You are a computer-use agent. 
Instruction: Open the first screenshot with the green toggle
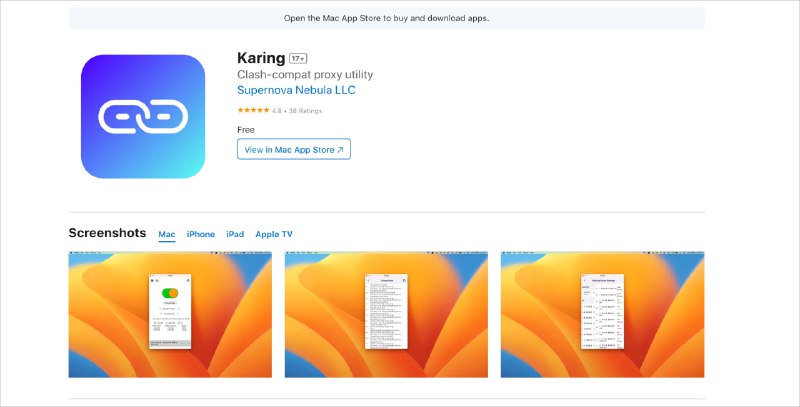[170, 314]
